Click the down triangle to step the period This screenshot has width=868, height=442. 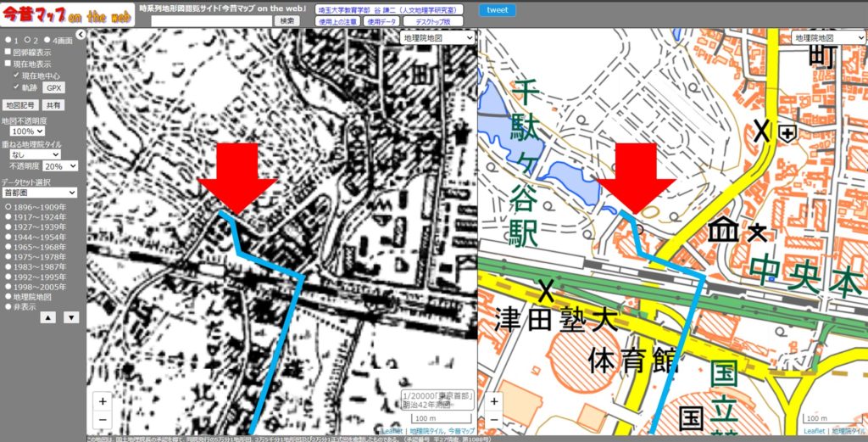tap(71, 317)
